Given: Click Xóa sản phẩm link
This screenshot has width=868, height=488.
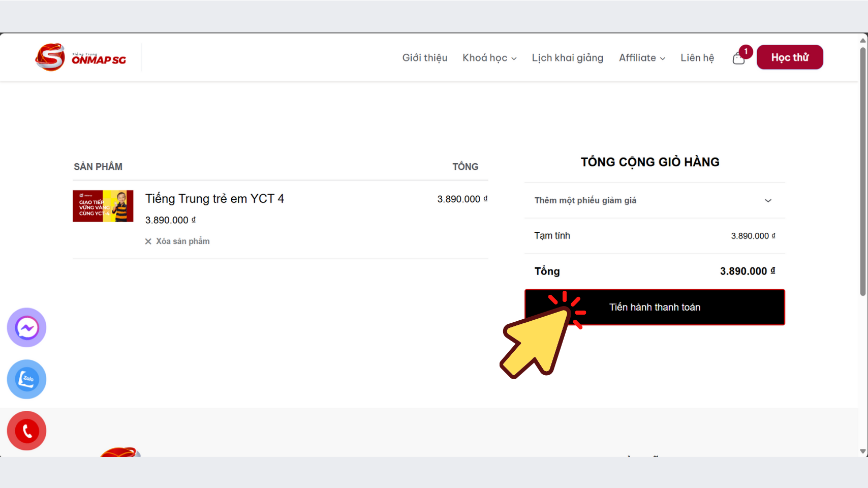Looking at the screenshot, I should [182, 241].
